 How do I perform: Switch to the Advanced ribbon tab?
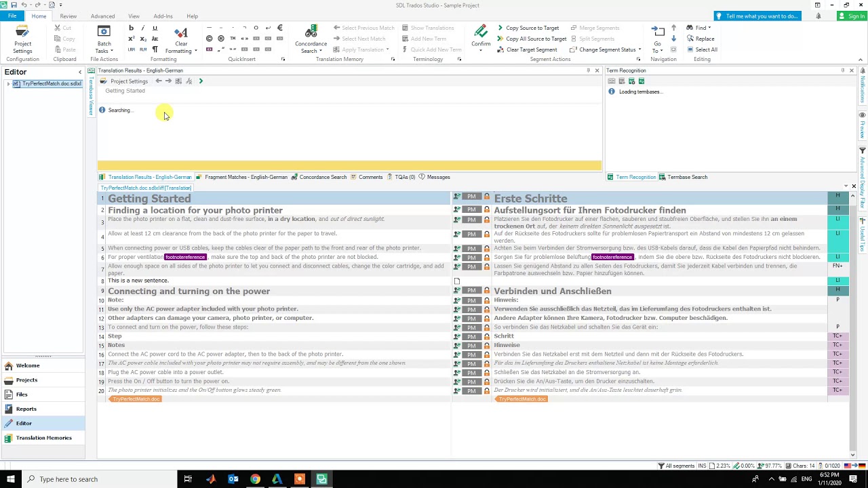click(x=103, y=16)
